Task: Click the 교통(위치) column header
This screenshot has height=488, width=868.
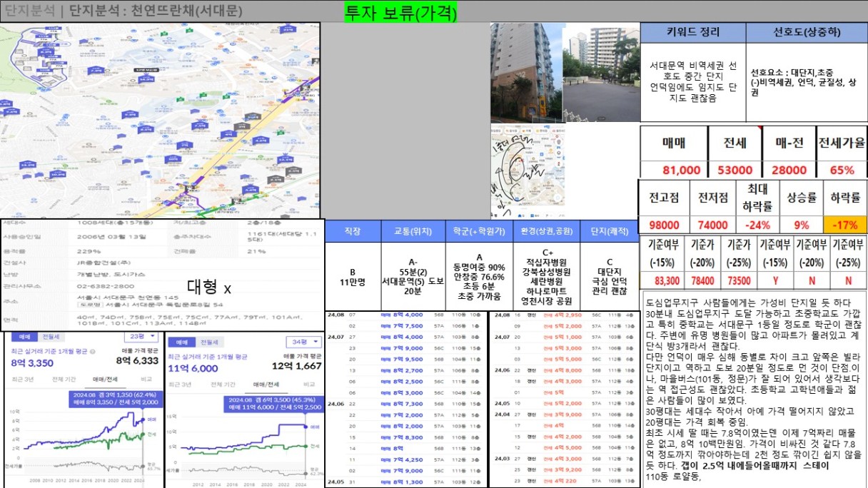Action: [x=413, y=232]
